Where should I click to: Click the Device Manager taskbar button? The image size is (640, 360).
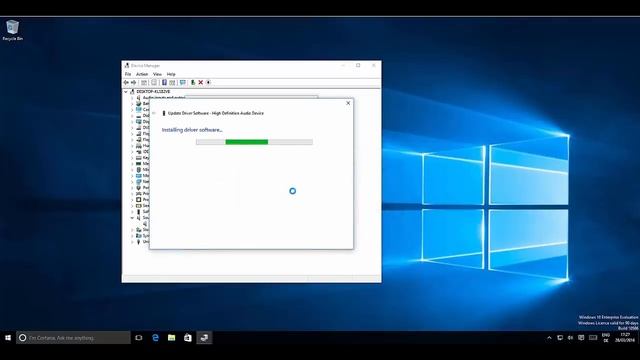pyautogui.click(x=204, y=338)
